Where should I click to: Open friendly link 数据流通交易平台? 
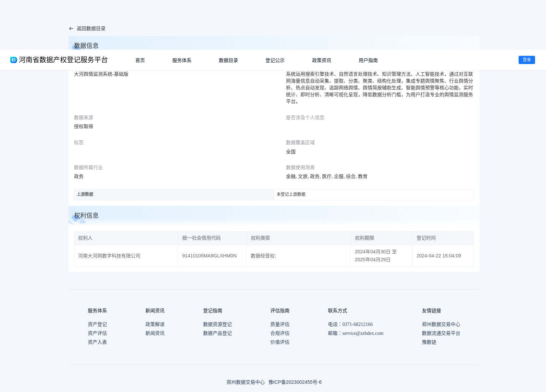(x=441, y=333)
